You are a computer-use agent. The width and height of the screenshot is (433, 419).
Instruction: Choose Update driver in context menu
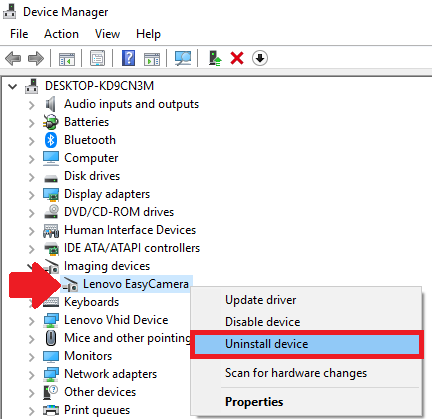pyautogui.click(x=261, y=300)
